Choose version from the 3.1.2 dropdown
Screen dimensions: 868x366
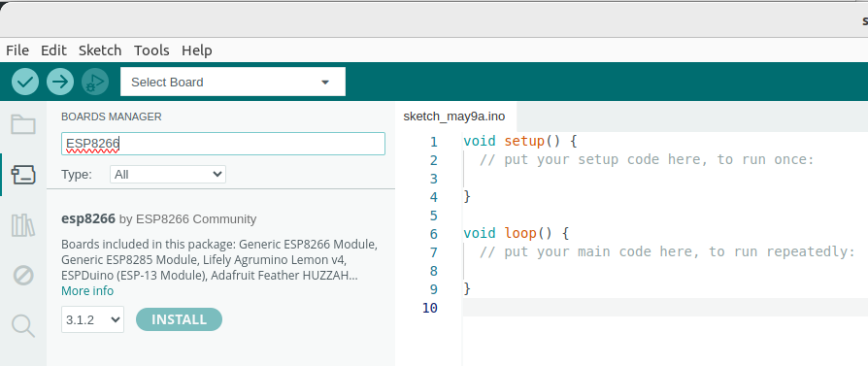pos(92,319)
